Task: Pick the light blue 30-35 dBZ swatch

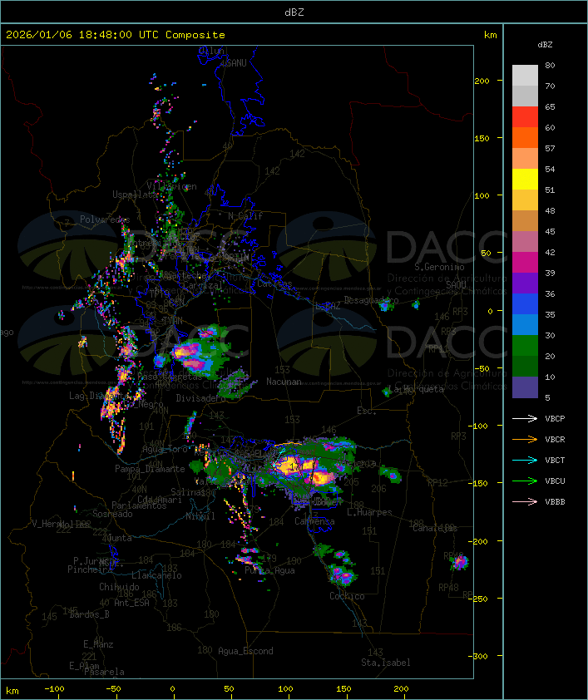Action: click(525, 325)
